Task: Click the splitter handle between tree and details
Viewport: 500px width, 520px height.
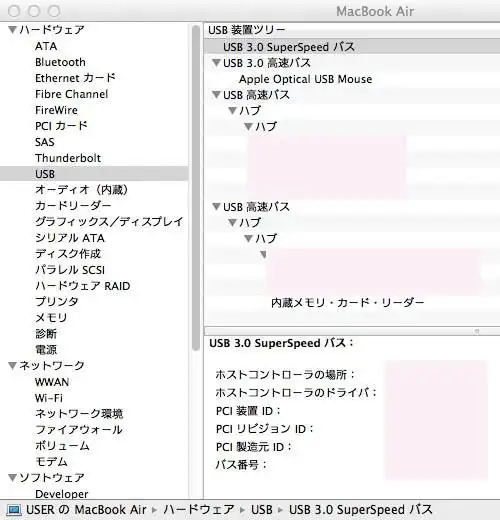Action: 477,331
